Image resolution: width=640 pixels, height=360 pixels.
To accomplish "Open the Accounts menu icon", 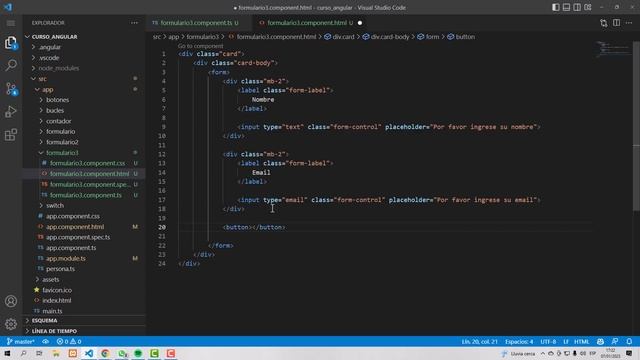I will click(11, 301).
